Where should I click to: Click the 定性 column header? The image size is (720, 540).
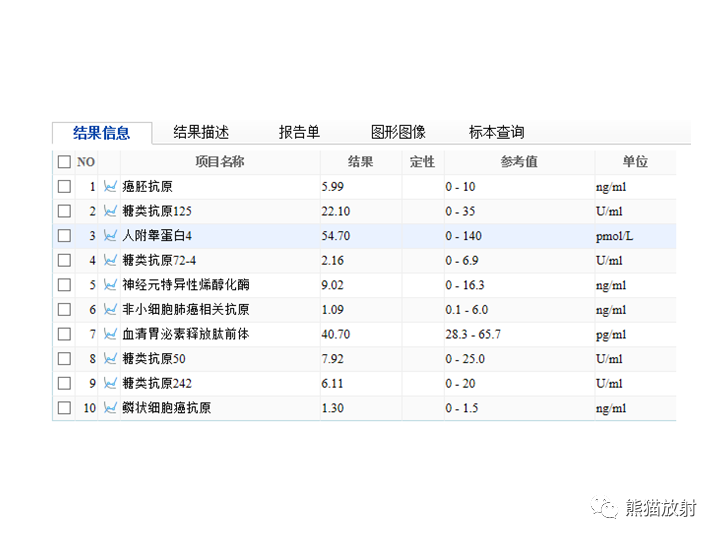tap(422, 162)
